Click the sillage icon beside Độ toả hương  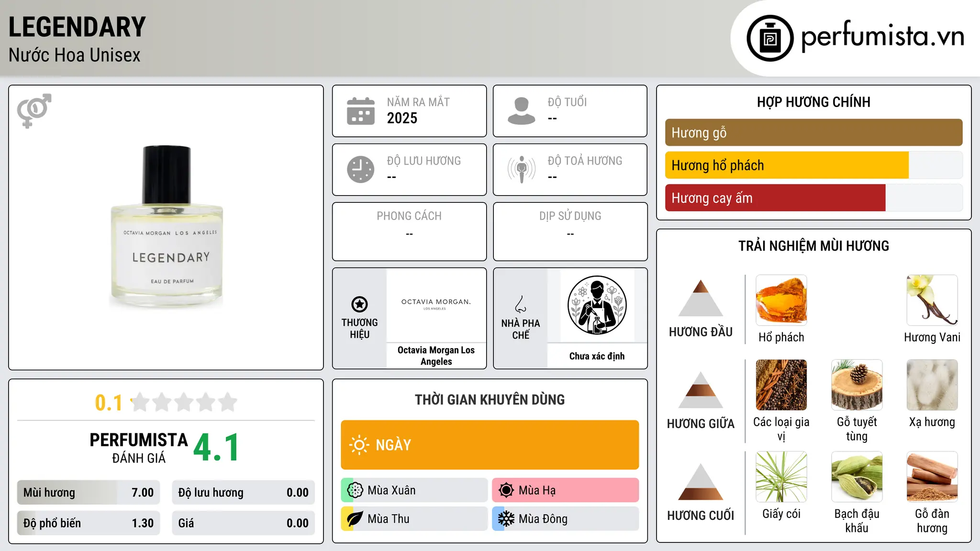pos(522,169)
